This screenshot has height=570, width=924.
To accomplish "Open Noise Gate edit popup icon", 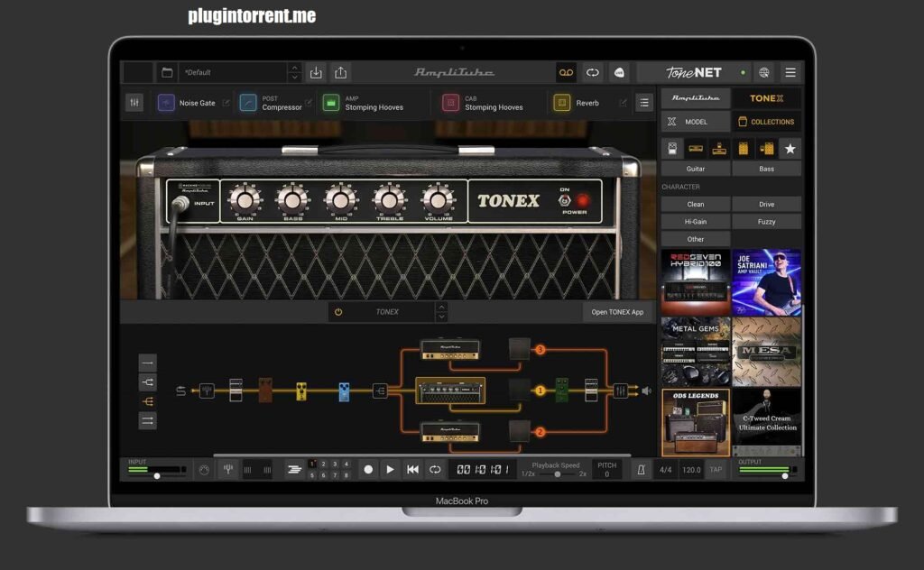I will tap(226, 103).
